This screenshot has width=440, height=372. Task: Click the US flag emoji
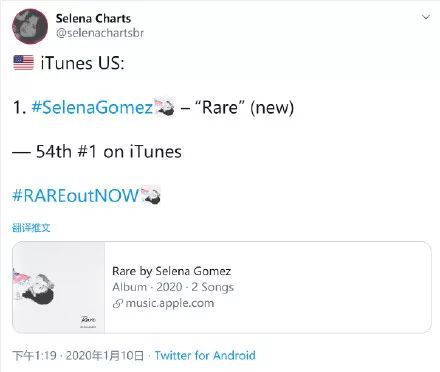click(23, 63)
